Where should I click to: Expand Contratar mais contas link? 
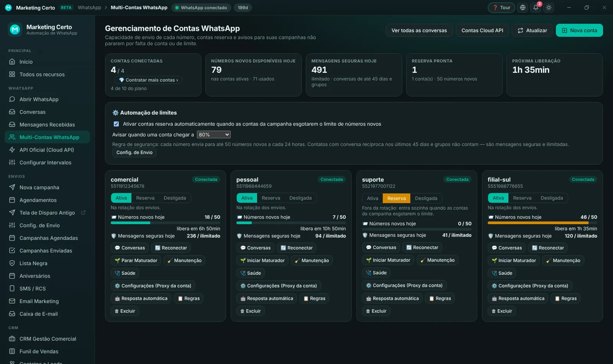(x=148, y=80)
